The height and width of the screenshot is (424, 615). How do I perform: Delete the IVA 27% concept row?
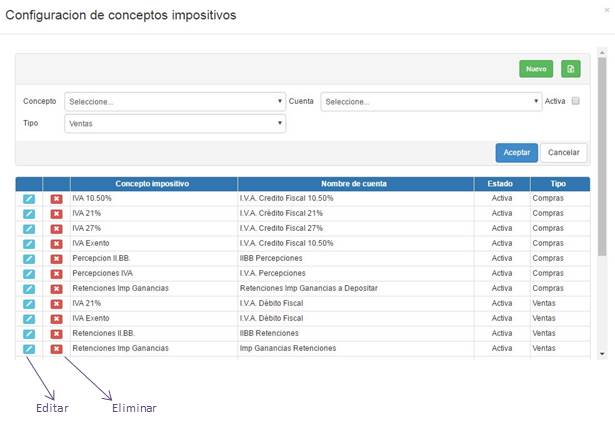(x=57, y=228)
